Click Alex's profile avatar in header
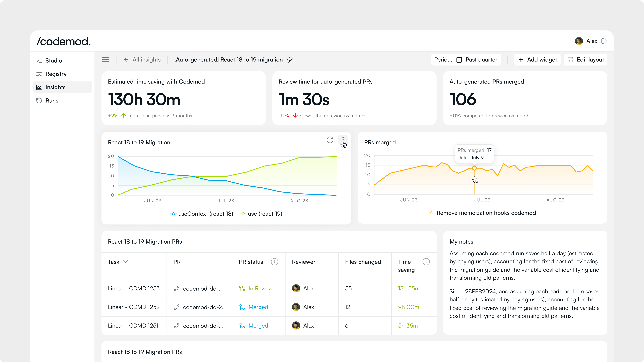644x362 pixels. 579,41
